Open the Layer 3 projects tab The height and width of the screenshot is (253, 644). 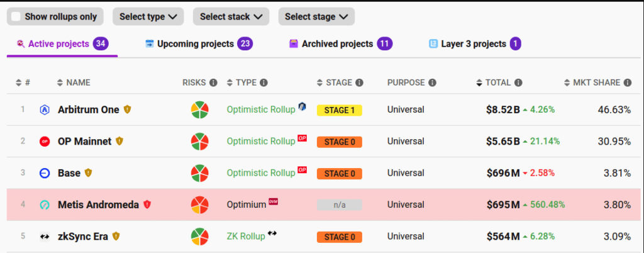click(x=474, y=44)
